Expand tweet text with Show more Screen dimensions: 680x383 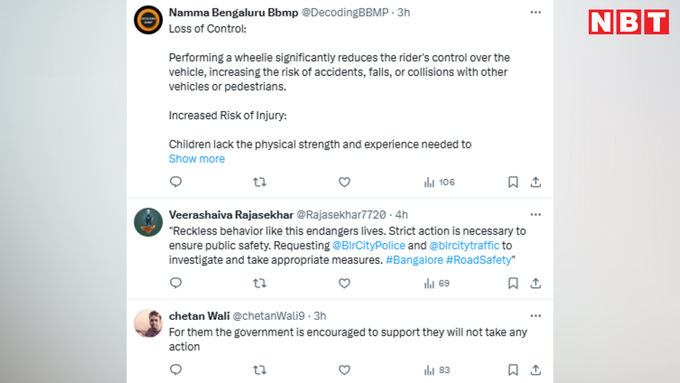point(197,159)
